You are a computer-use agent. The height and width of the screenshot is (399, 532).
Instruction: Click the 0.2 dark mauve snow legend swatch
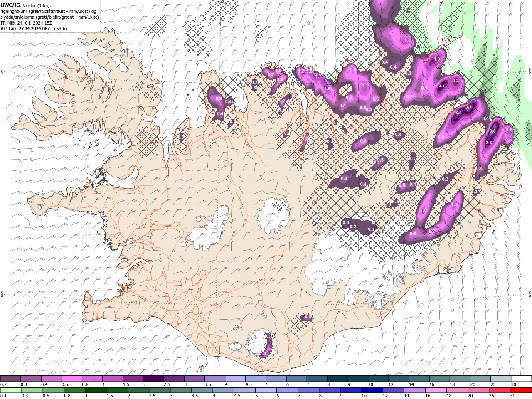[10, 379]
